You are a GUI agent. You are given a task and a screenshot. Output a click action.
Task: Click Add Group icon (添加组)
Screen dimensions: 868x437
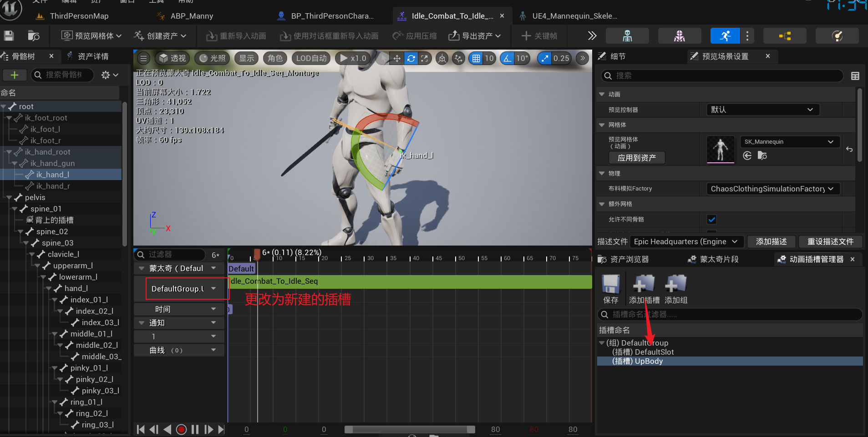[676, 288]
